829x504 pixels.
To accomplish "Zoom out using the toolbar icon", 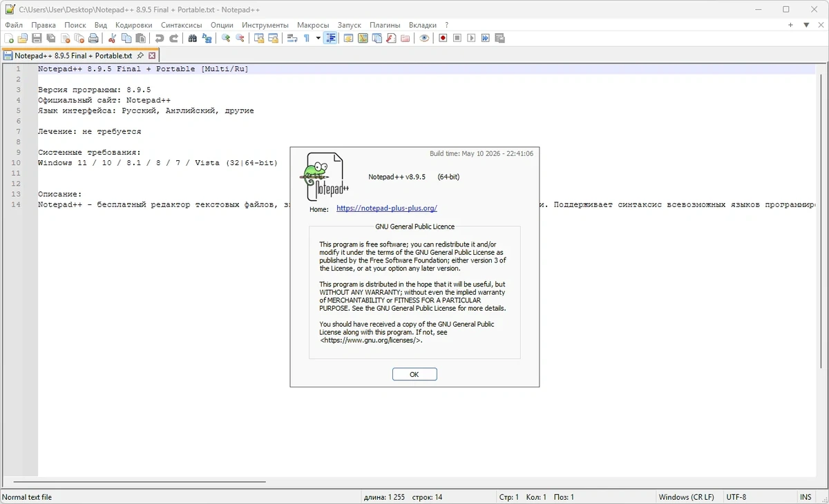I will (x=240, y=38).
